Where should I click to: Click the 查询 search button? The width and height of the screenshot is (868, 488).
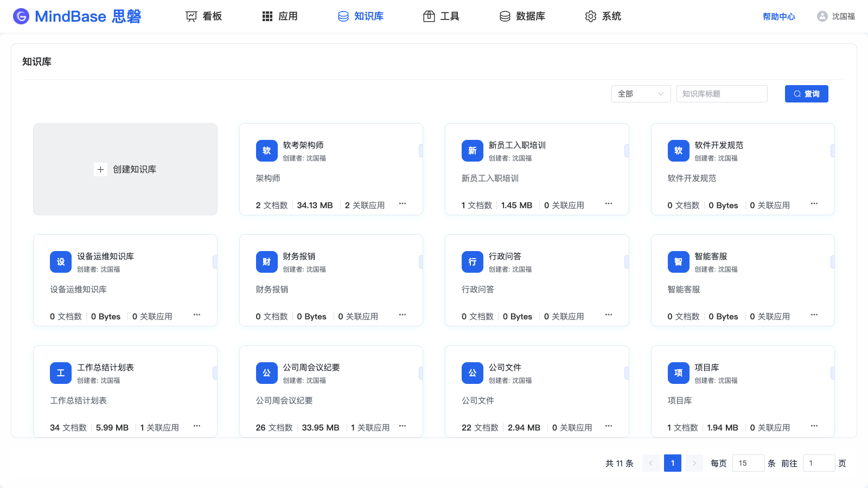tap(807, 94)
